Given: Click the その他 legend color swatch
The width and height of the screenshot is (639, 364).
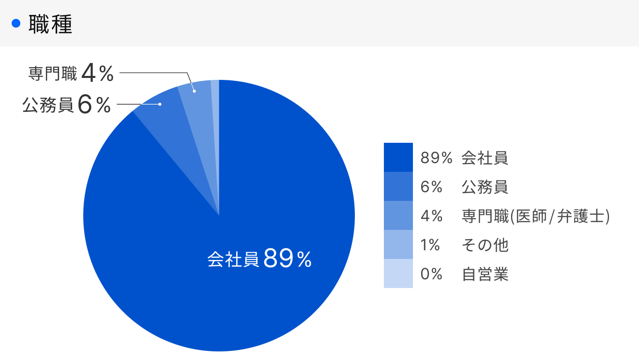Looking at the screenshot, I should tap(398, 244).
